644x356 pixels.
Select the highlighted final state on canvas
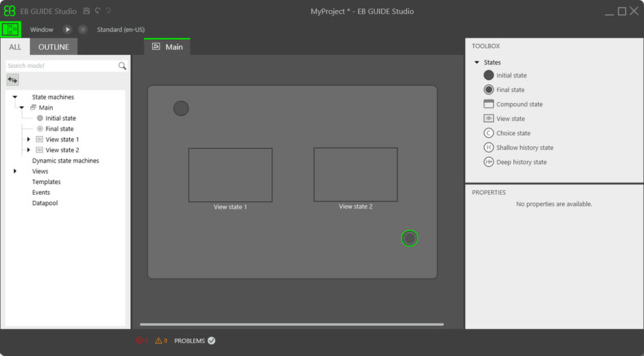pyautogui.click(x=410, y=239)
